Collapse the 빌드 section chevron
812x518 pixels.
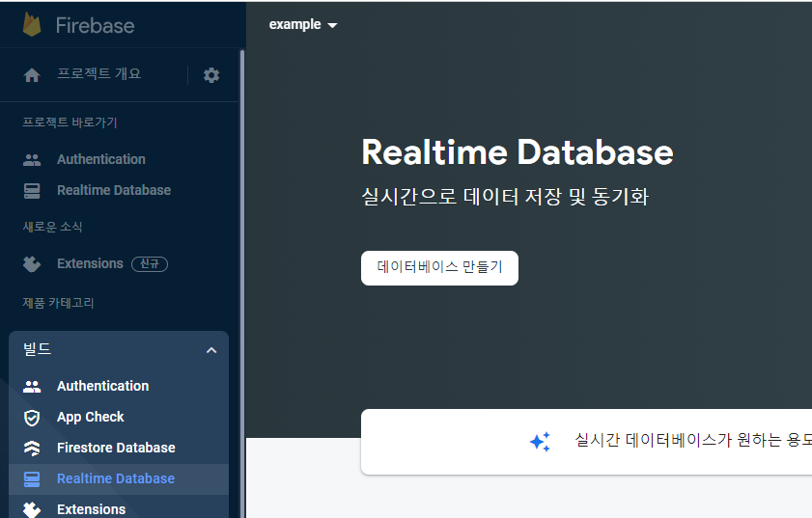(211, 350)
